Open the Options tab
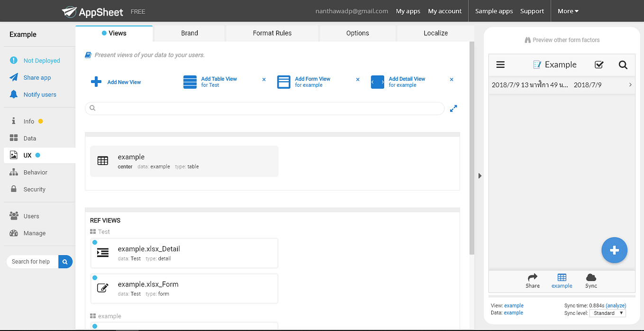Viewport: 644px width, 331px height. click(x=358, y=33)
